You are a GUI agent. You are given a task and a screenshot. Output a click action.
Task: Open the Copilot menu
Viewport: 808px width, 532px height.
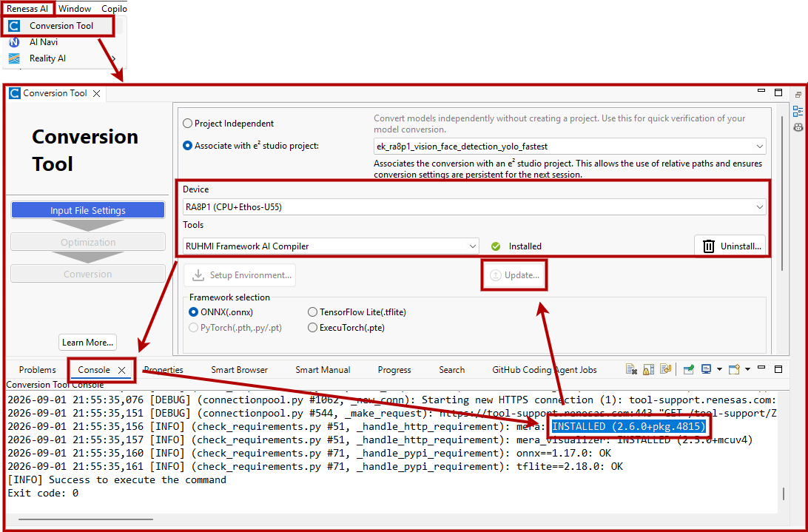(113, 9)
